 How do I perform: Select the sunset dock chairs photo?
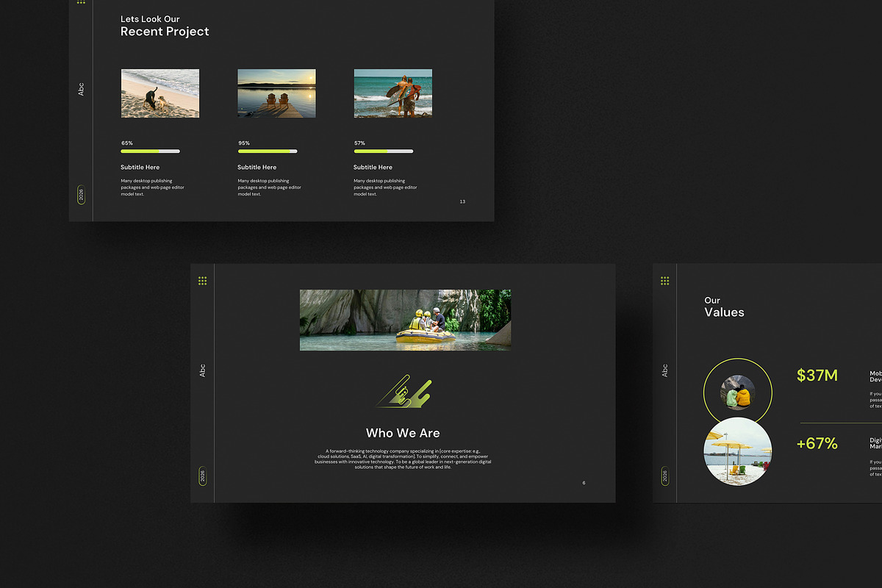[276, 93]
